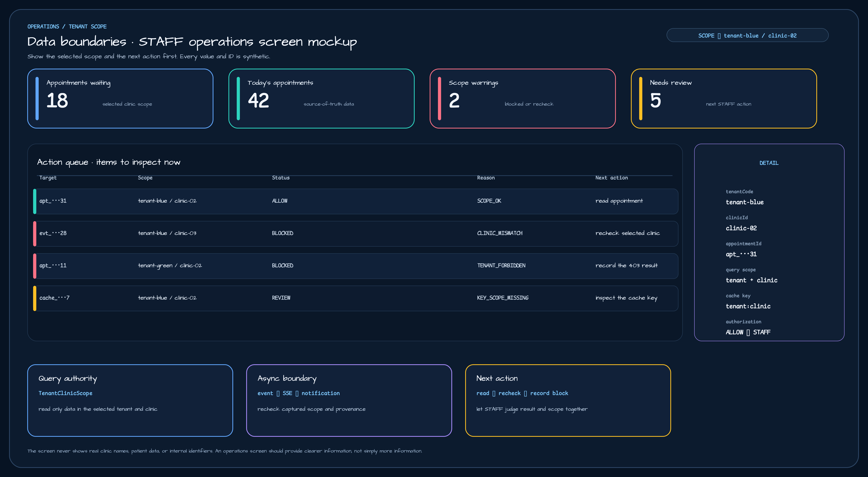Select the cache_···7 queue row target
The height and width of the screenshot is (477, 868).
[54, 298]
